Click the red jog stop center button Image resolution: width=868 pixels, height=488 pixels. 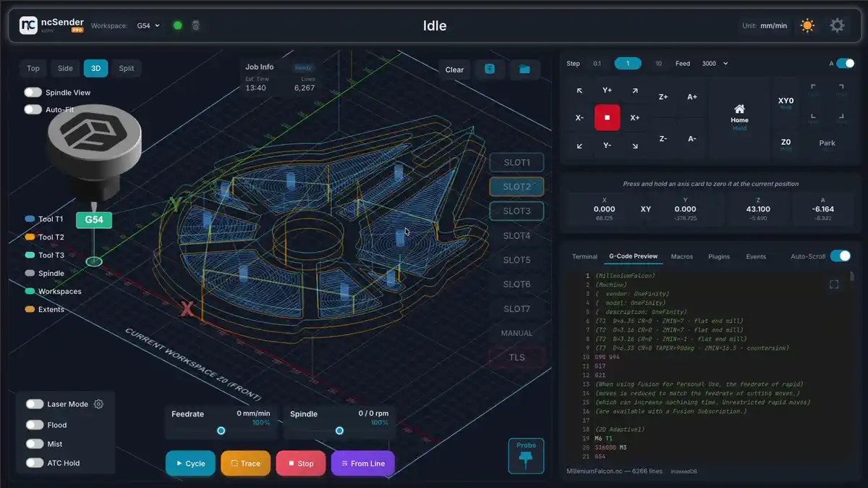[608, 117]
